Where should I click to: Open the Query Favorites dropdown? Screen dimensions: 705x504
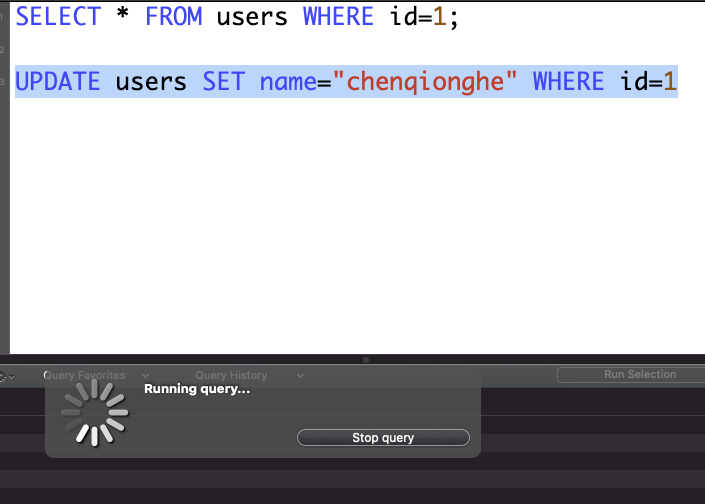click(95, 375)
